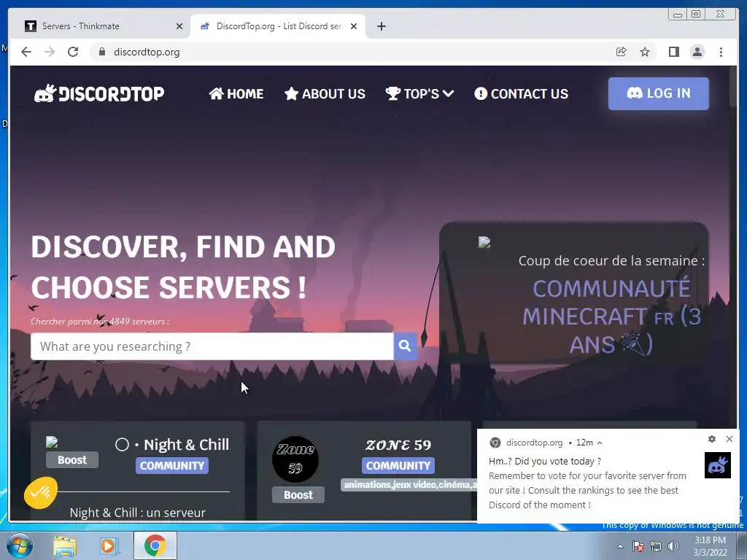Open the ABOUT US page
747x560 pixels.
[325, 94]
